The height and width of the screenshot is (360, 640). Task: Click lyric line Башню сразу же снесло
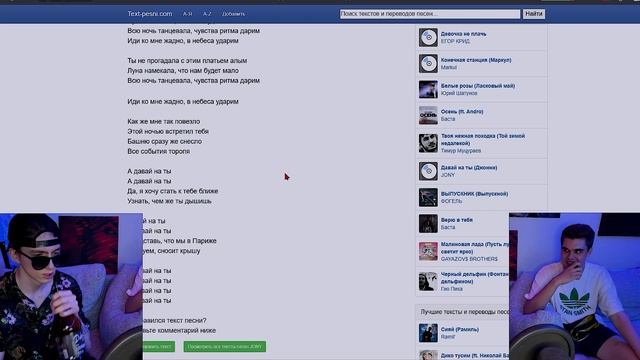point(164,141)
